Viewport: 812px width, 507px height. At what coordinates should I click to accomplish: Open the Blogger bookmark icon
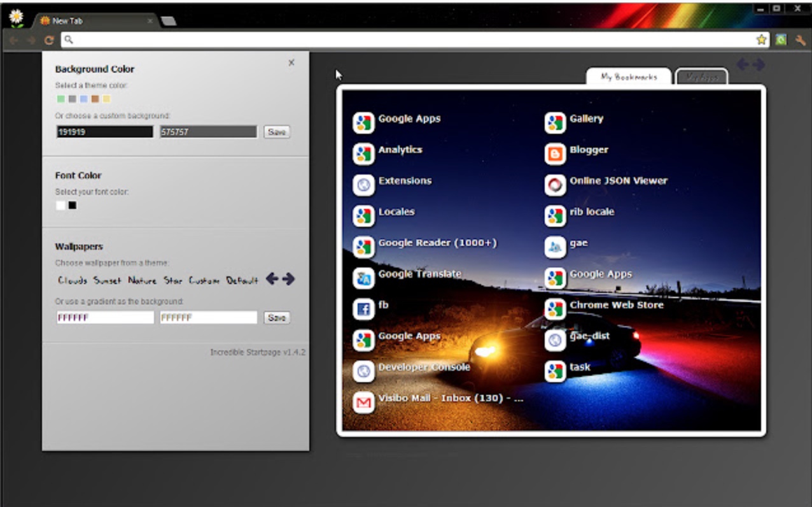[x=555, y=154]
